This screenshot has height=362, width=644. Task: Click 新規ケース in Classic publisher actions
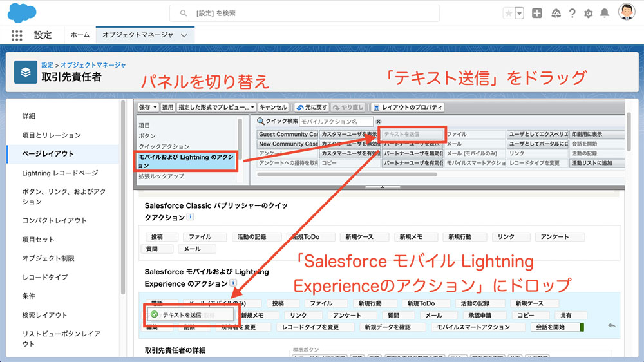(364, 237)
